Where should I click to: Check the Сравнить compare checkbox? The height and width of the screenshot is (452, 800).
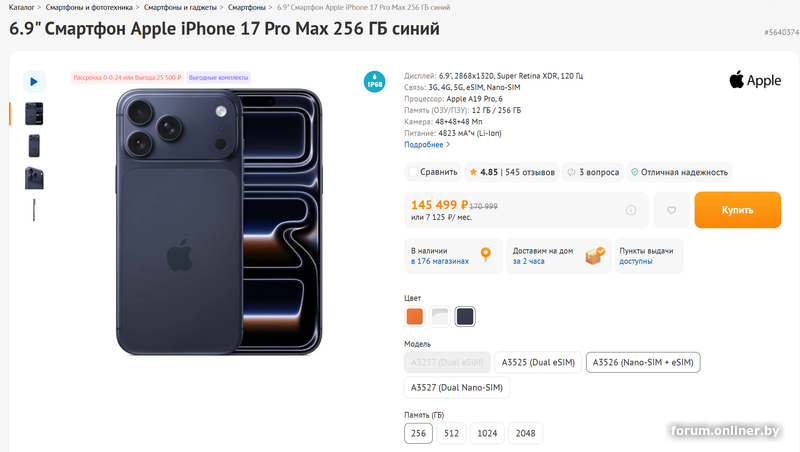tap(412, 172)
